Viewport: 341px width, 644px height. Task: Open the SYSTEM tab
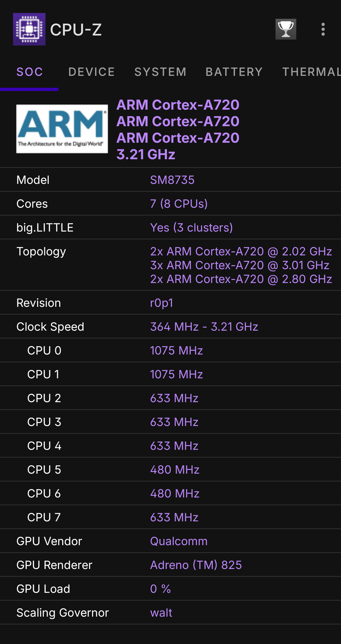pos(160,72)
